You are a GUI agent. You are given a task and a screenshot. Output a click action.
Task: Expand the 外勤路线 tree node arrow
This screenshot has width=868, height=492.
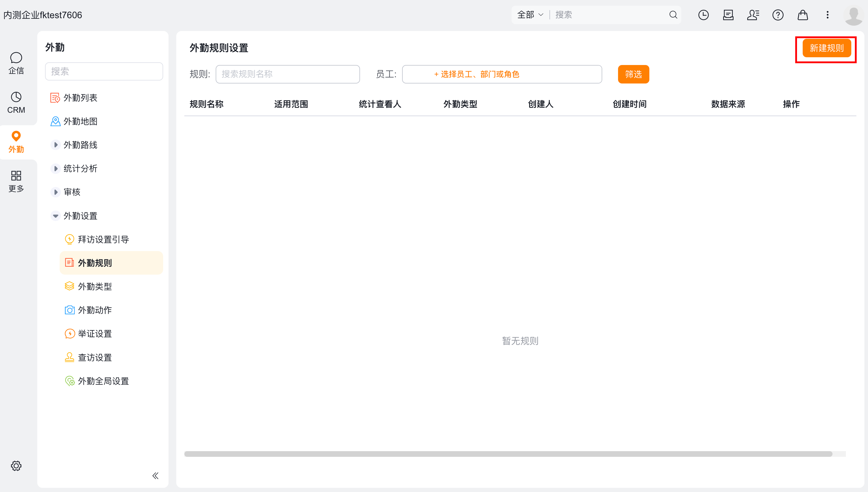pyautogui.click(x=55, y=145)
